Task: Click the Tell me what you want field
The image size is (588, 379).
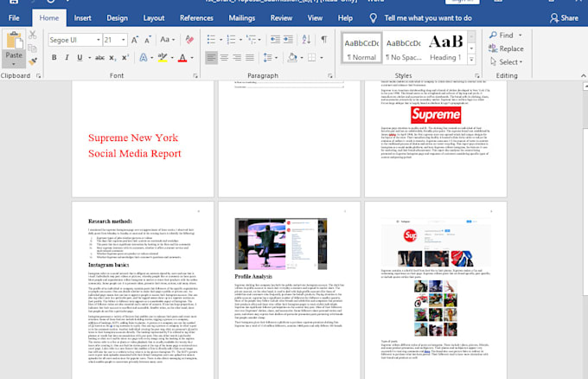Action: [428, 18]
